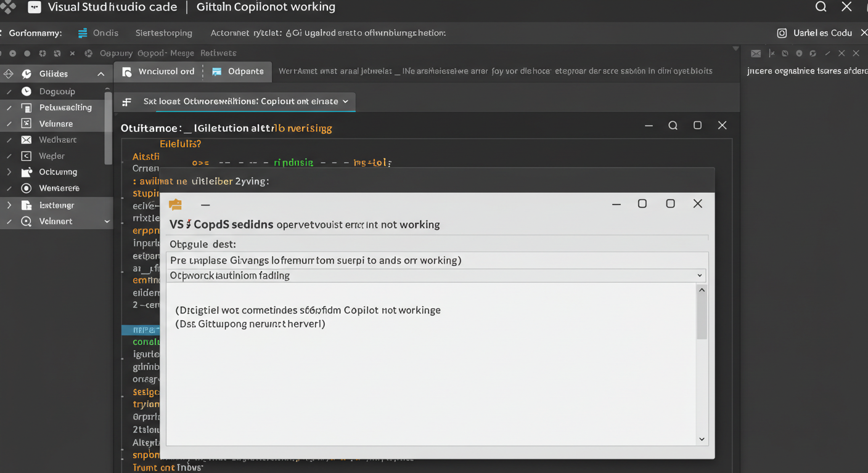Toggle the checkmark beside Velunare

pos(9,124)
